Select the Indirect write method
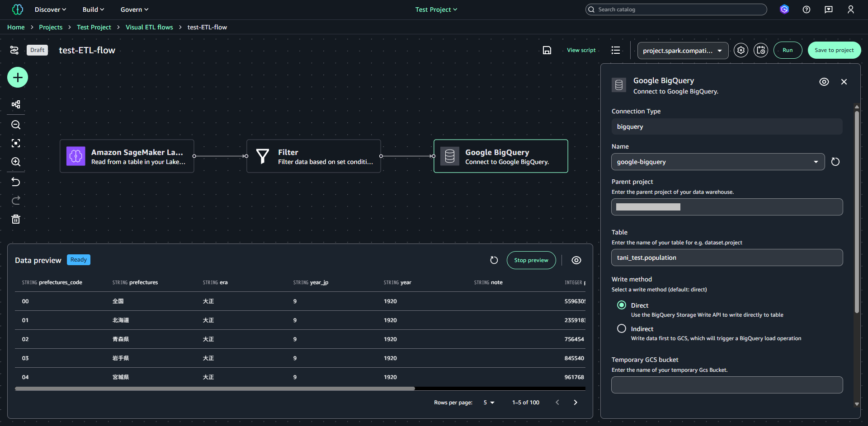The image size is (868, 426). tap(622, 329)
